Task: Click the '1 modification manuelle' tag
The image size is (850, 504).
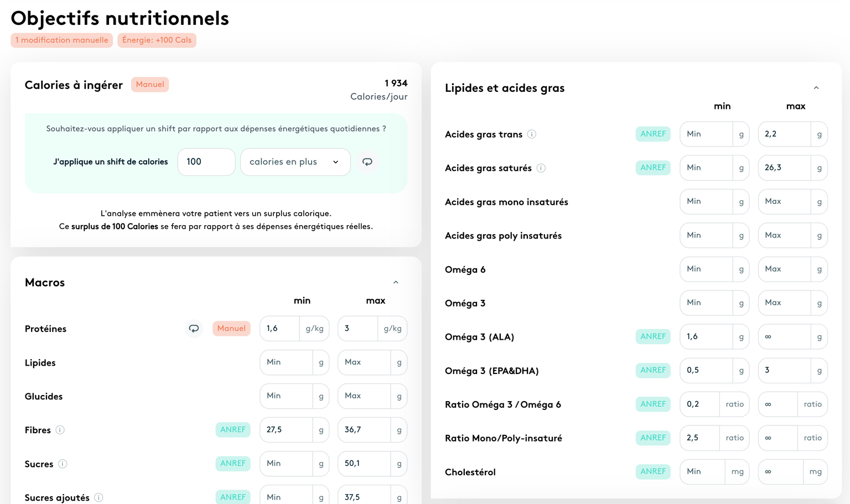Action: [62, 40]
